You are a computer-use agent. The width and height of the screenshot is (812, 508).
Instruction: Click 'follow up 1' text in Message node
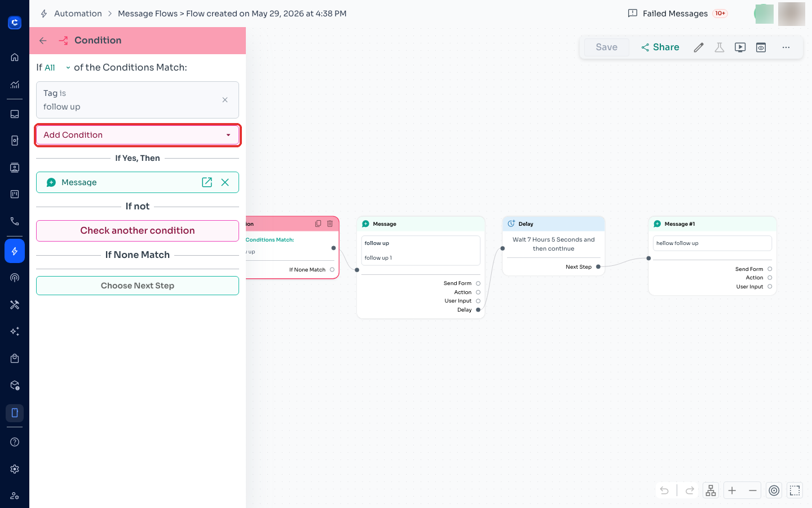coord(378,258)
